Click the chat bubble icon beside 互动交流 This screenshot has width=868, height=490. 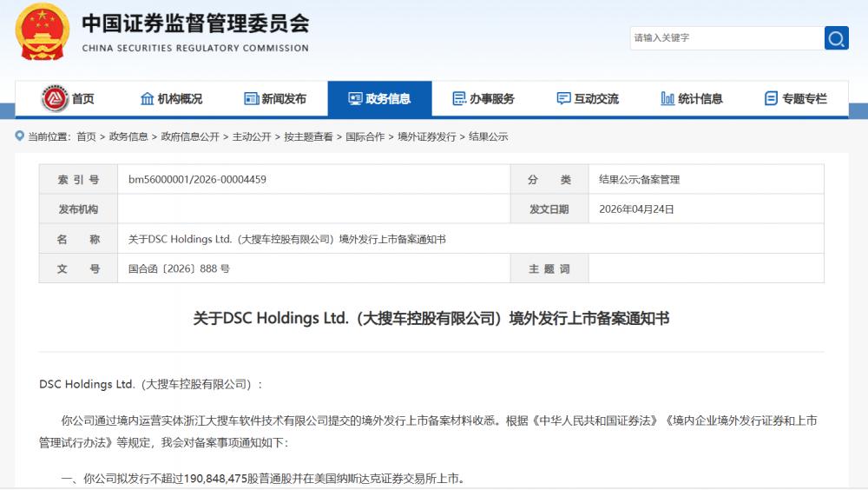(x=563, y=99)
